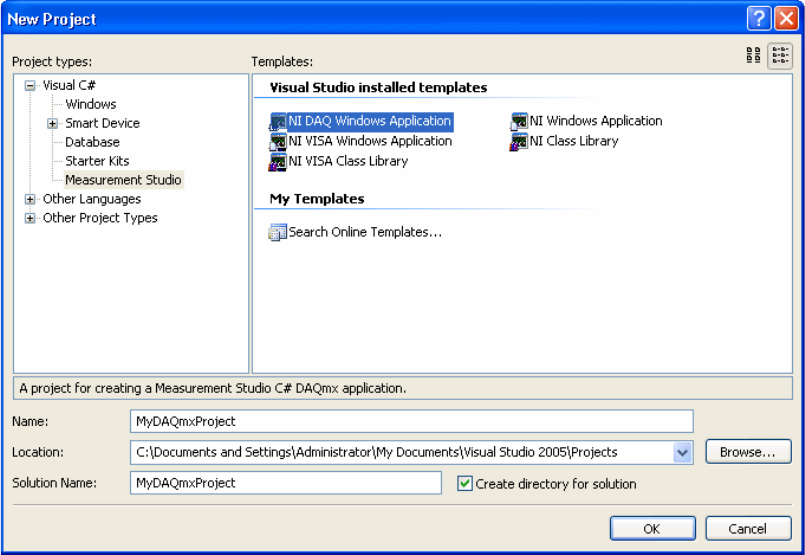Close the New Project dialog

787,18
